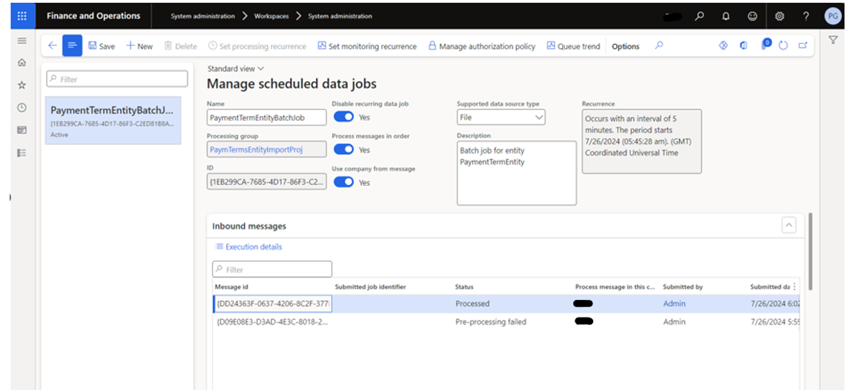The image size is (868, 390).
Task: Expand the Standard view selector
Action: pyautogui.click(x=236, y=69)
